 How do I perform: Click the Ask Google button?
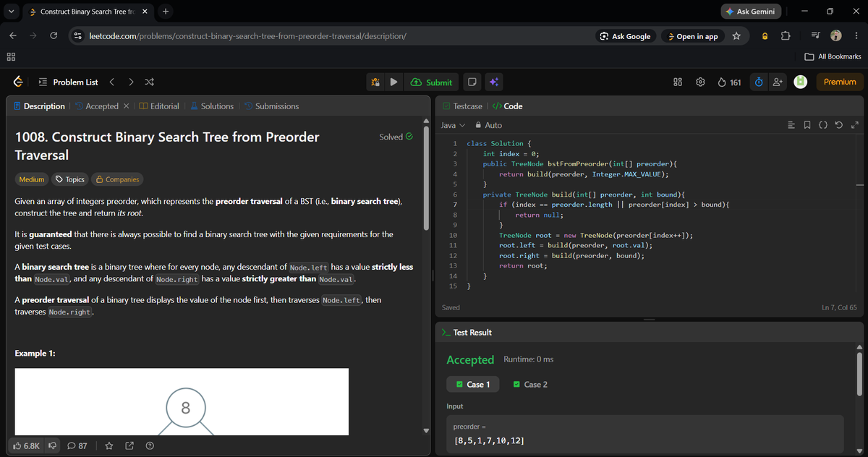click(626, 36)
